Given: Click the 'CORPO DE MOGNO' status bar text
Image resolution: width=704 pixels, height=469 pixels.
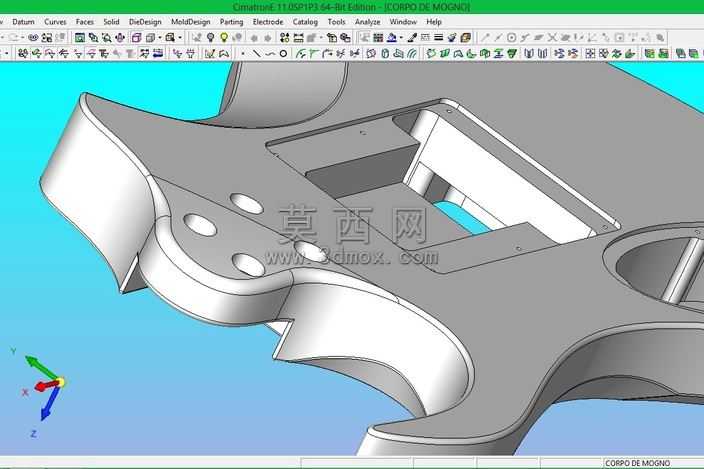Looking at the screenshot, I should (x=637, y=463).
